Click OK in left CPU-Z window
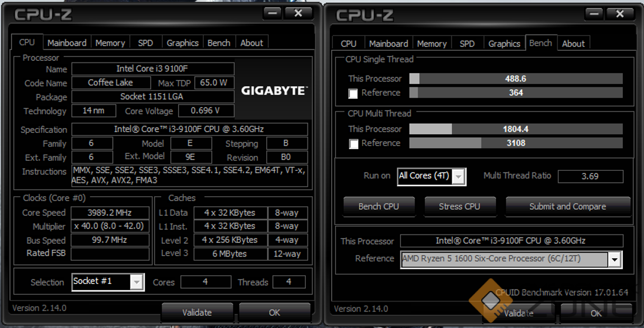The height and width of the screenshot is (328, 644). click(x=275, y=313)
